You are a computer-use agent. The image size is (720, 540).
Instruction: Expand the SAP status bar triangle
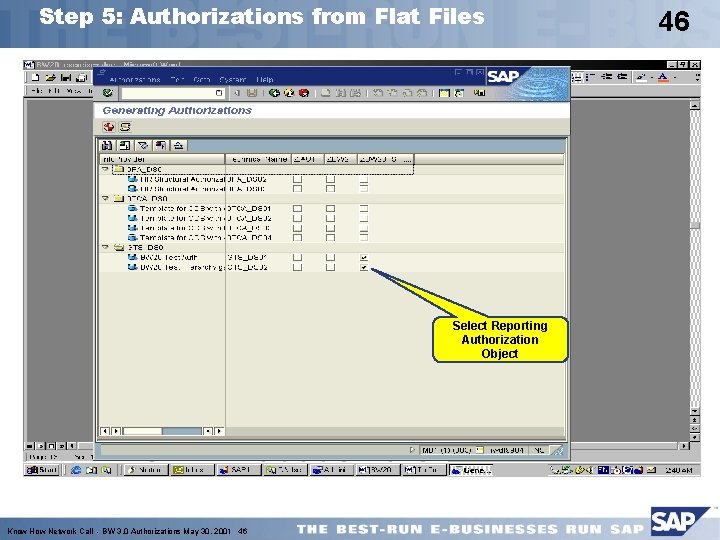[x=412, y=450]
